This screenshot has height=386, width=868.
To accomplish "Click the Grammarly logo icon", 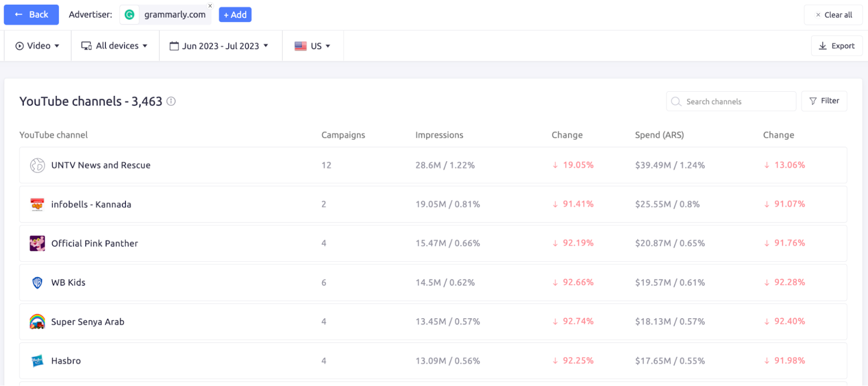I will click(130, 15).
